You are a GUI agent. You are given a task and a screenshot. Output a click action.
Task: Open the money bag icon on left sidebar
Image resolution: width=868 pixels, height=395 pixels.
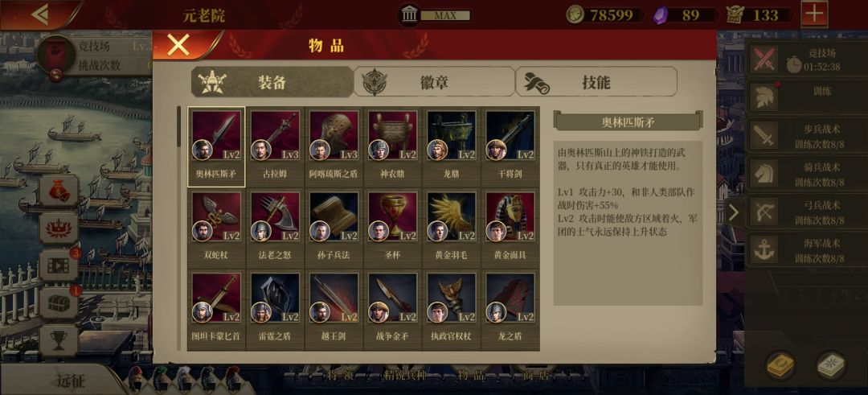point(59,191)
